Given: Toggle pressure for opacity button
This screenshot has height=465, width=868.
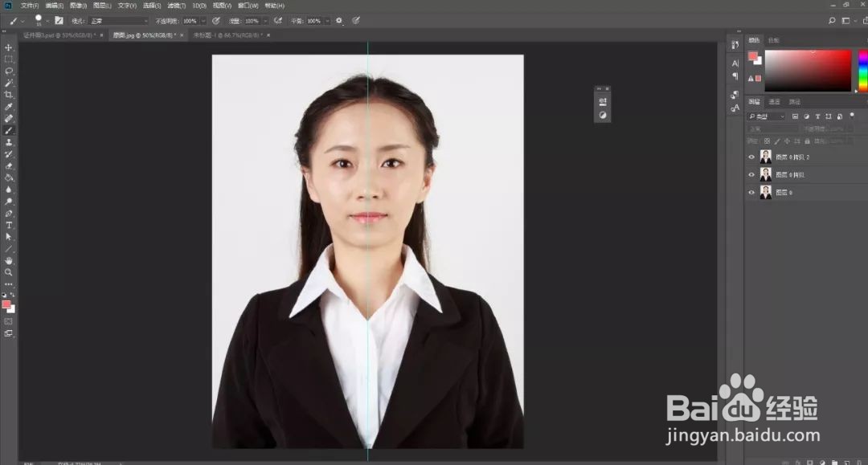Looking at the screenshot, I should pyautogui.click(x=216, y=20).
